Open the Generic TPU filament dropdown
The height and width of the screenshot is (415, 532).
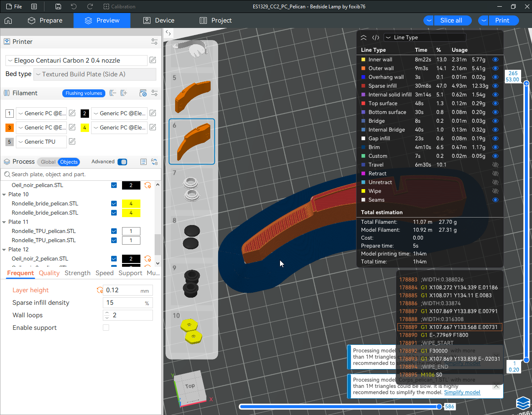point(41,142)
